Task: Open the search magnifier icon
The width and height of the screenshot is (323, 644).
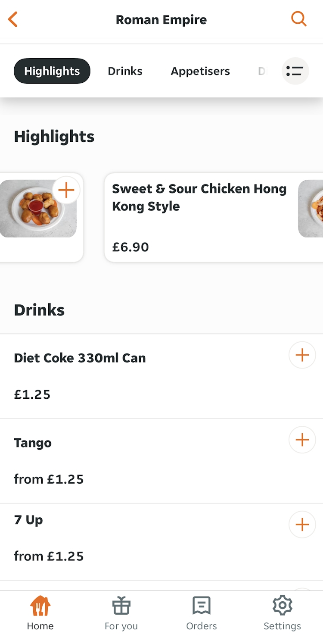Action: tap(298, 19)
